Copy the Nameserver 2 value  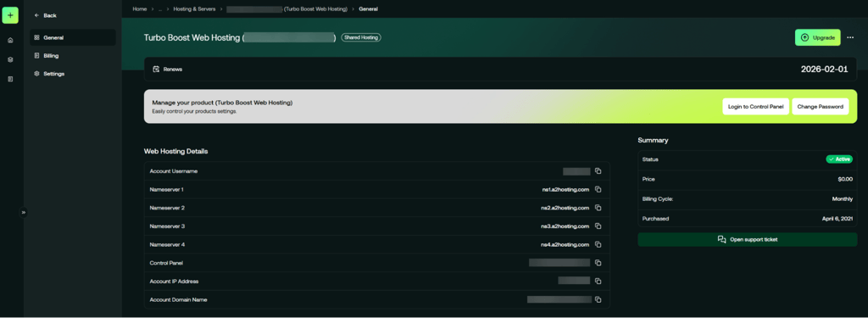click(598, 208)
